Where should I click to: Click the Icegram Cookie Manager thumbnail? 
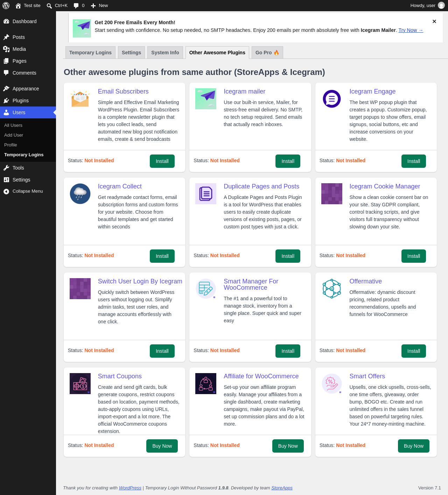coord(332,194)
